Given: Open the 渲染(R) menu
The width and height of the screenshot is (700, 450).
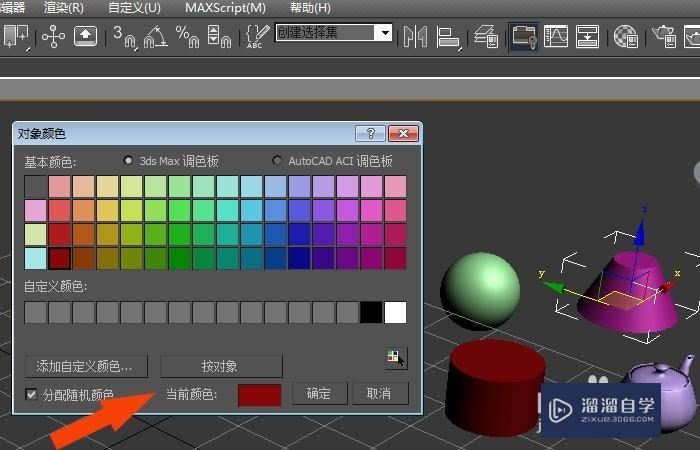Looking at the screenshot, I should point(64,8).
